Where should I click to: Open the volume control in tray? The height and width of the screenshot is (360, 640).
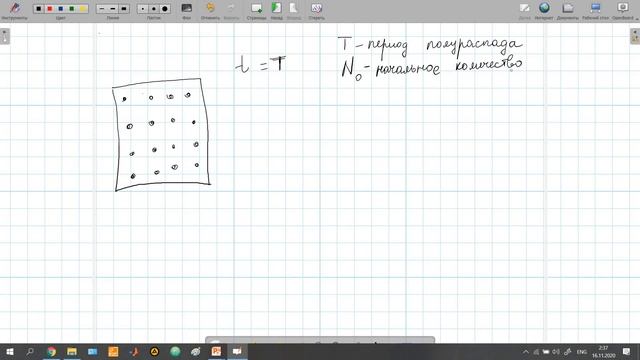556,352
